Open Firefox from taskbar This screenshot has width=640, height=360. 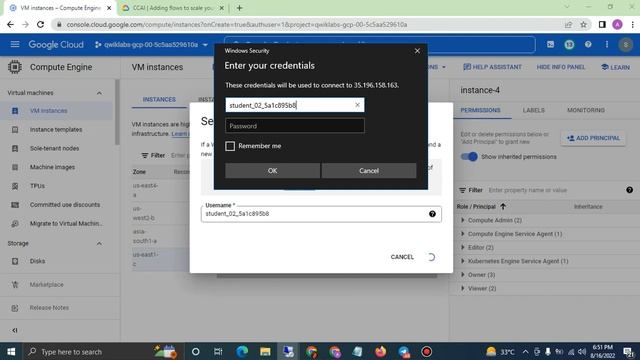coord(380,351)
